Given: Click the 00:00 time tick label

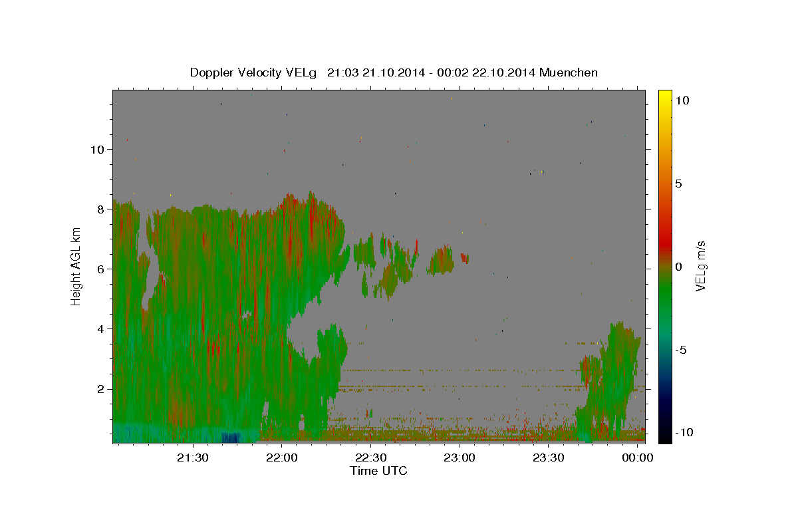Looking at the screenshot, I should [x=637, y=458].
